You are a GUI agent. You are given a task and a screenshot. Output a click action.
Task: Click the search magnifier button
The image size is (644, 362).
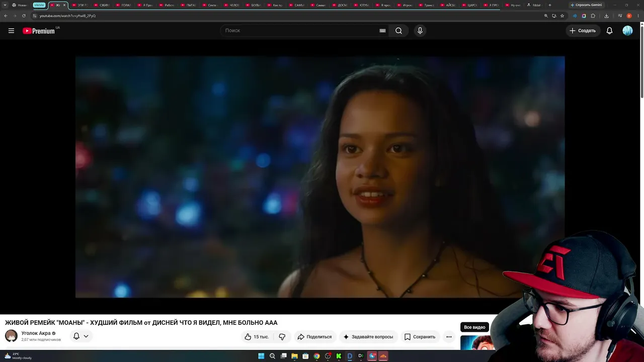click(x=398, y=31)
